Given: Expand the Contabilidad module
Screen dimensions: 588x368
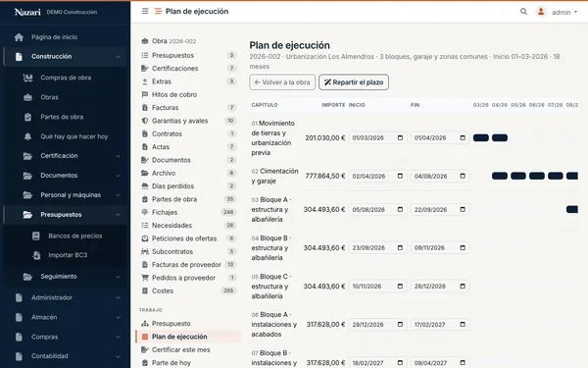Looking at the screenshot, I should click(x=67, y=356).
